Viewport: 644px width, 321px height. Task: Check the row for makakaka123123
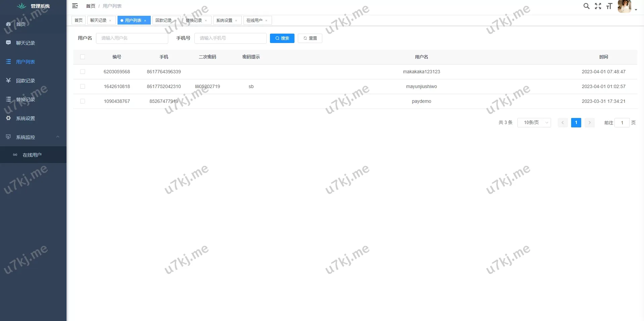point(83,72)
